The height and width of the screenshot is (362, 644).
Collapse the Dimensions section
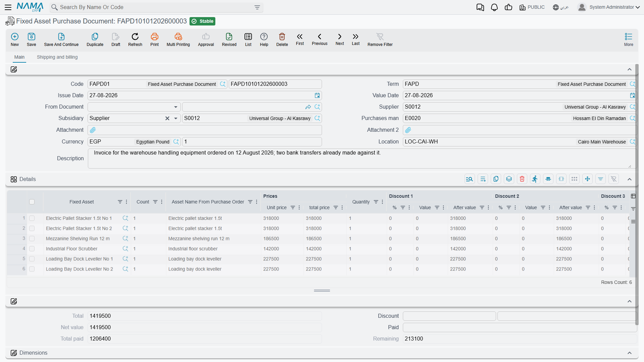point(630,353)
